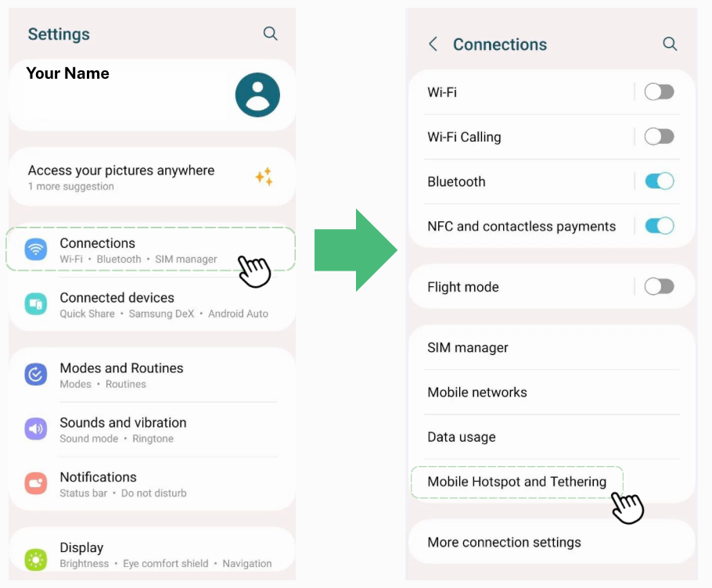This screenshot has height=588, width=712.
Task: Open More connection settings
Action: tap(504, 542)
